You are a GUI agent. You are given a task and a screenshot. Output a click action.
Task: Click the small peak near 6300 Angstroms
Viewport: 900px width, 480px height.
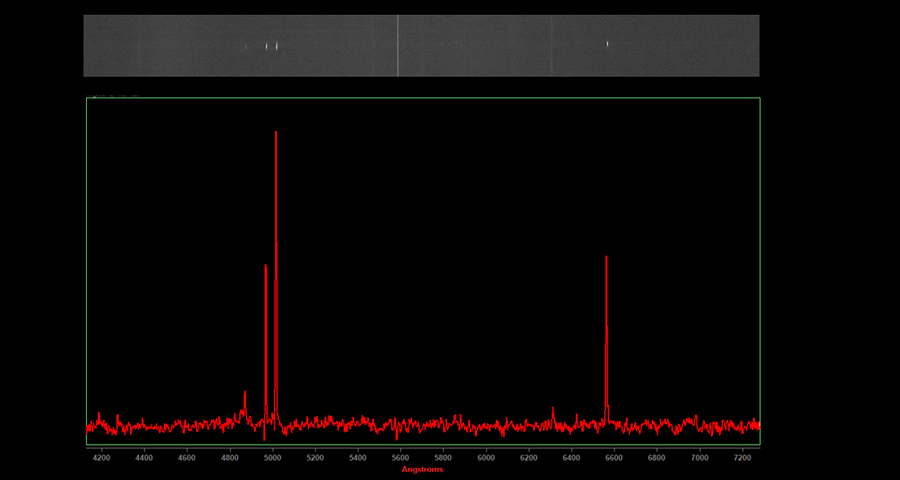coord(553,410)
